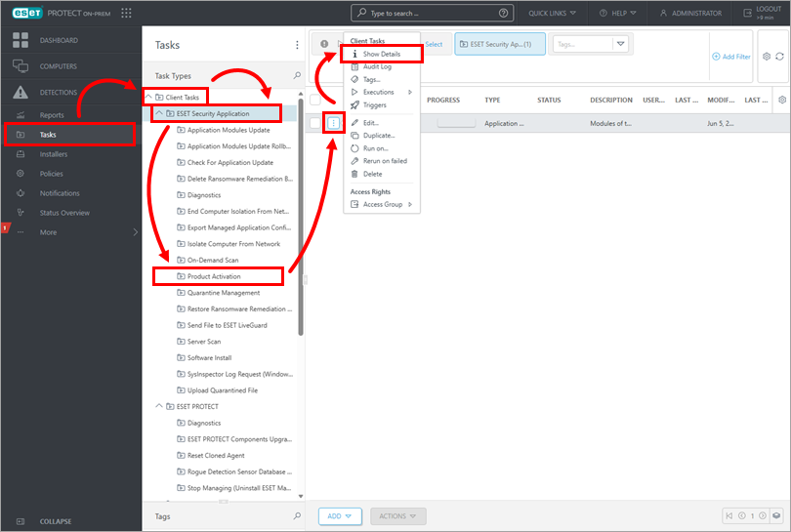Collapse the ESET Security Application node

159,113
